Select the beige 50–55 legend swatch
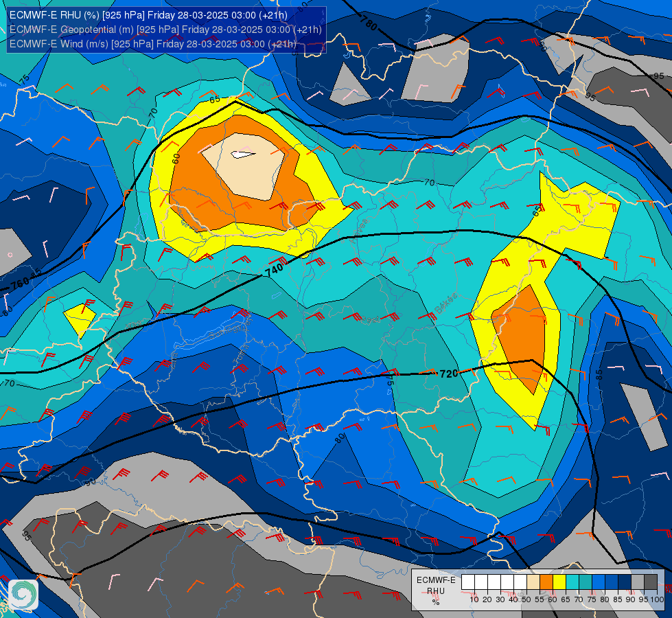The height and width of the screenshot is (618, 672). point(533,582)
